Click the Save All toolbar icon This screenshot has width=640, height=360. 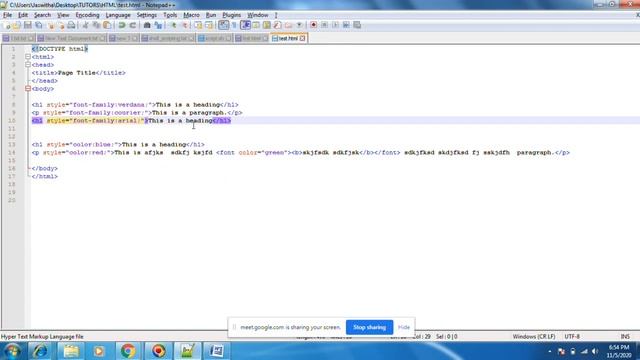[x=39, y=25]
